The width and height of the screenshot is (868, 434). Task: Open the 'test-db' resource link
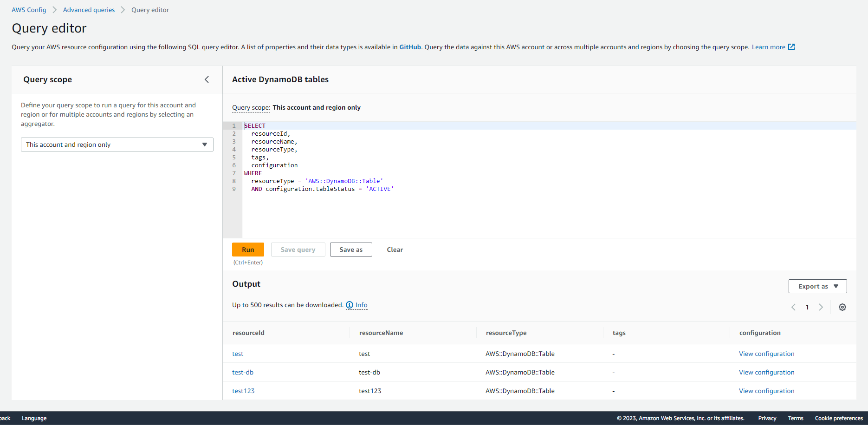pos(243,372)
